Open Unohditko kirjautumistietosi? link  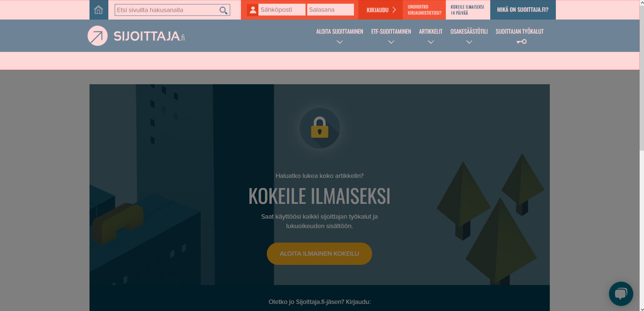pyautogui.click(x=424, y=10)
